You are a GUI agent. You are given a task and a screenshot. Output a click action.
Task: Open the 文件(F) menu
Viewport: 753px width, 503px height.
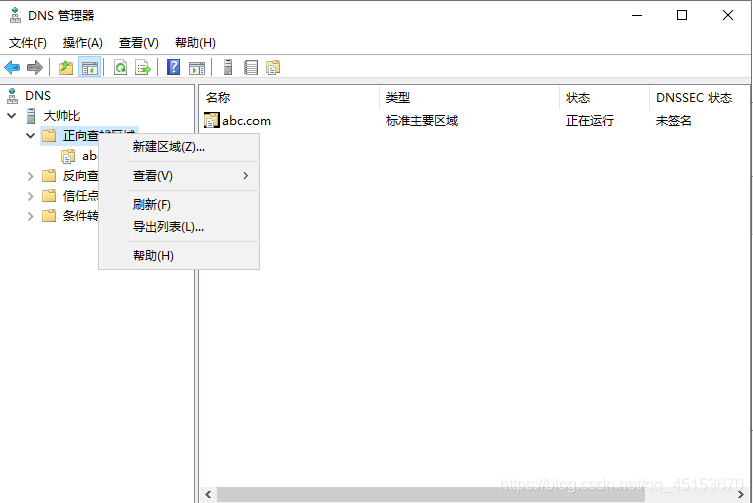click(x=28, y=43)
